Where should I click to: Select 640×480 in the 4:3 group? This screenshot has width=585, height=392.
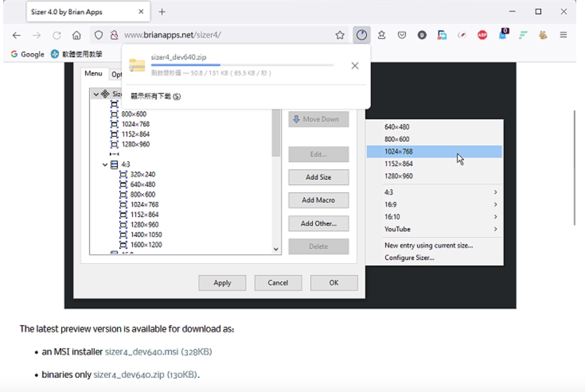(143, 184)
